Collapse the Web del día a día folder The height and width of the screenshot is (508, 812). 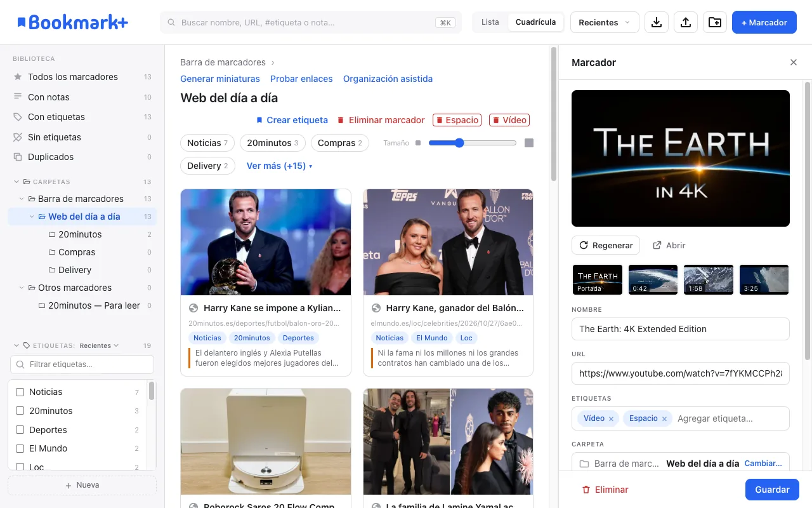[x=32, y=217]
